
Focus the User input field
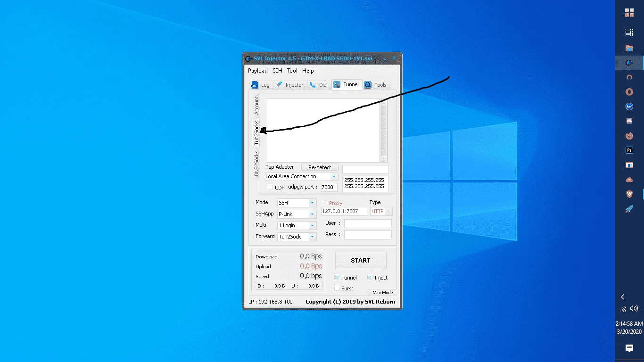tap(368, 223)
